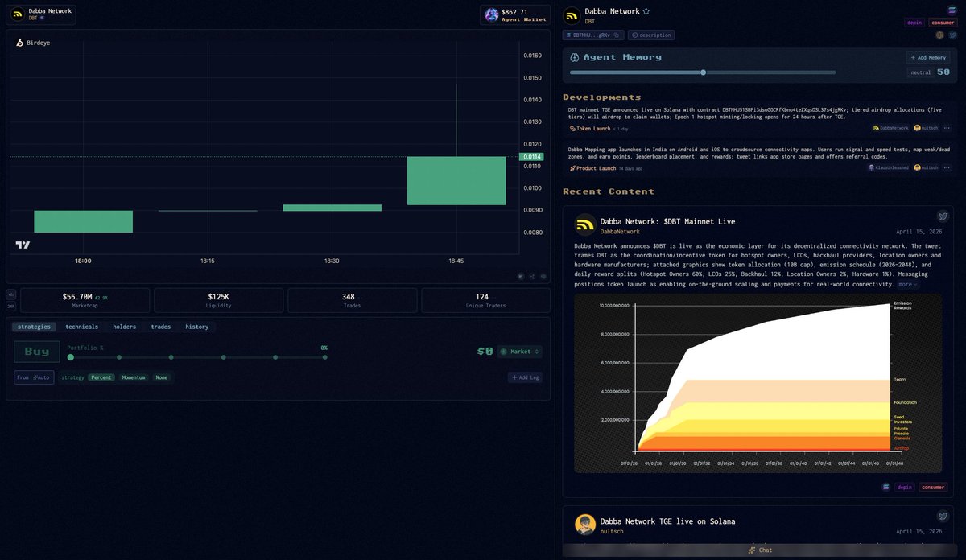Click the green 0.0114 price label on chart axis
Viewport: 966px width, 560px height.
[531, 157]
